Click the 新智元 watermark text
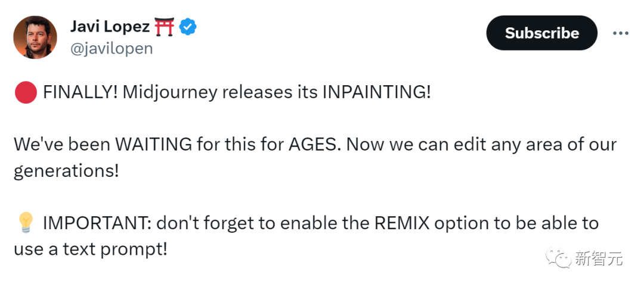Viewport: 644px width, 287px height. click(599, 259)
